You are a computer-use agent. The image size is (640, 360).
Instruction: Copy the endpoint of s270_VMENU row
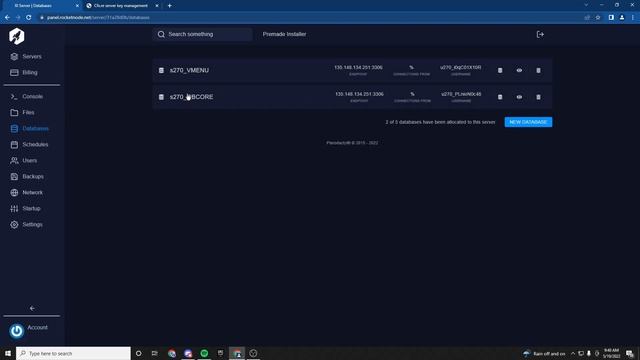coord(358,67)
